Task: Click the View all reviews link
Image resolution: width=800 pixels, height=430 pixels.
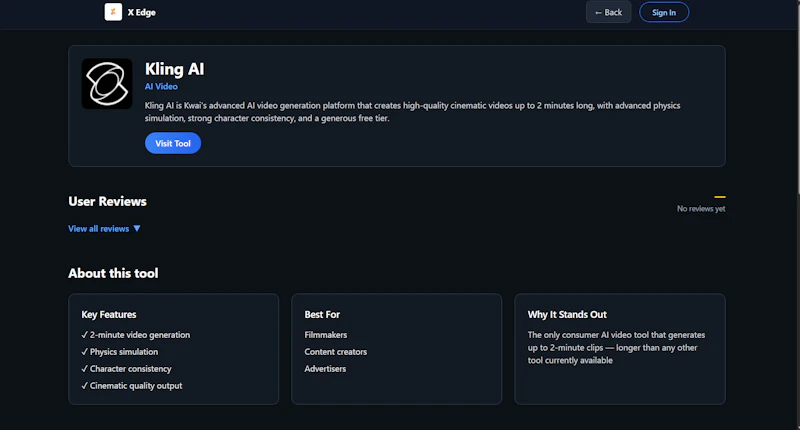Action: click(98, 229)
